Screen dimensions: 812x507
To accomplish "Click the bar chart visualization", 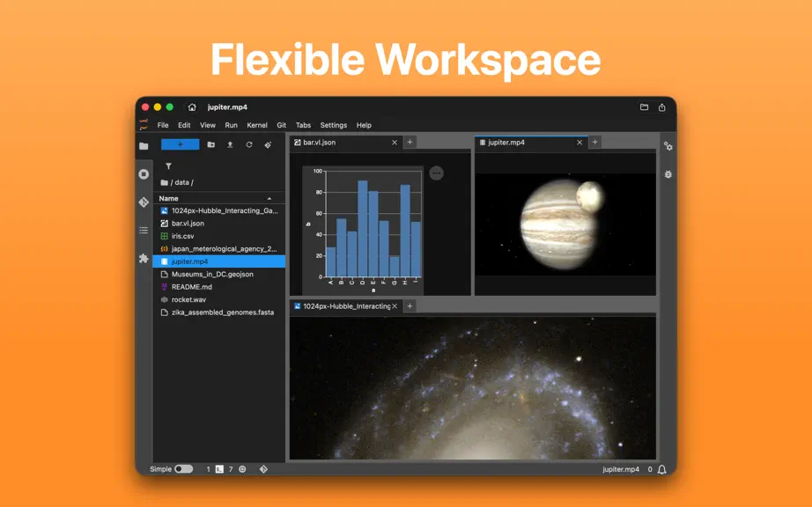I will [363, 231].
